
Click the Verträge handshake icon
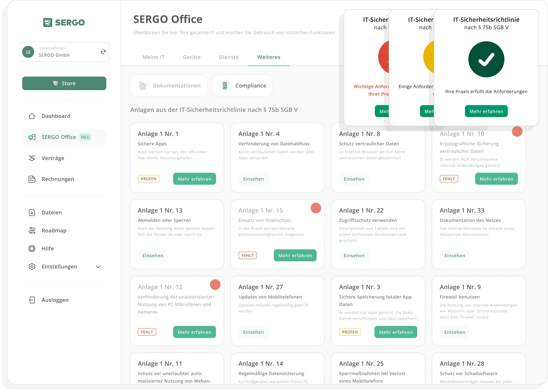32,158
